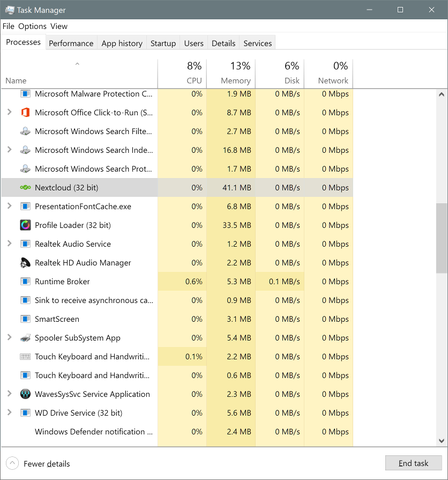Screen dimensions: 448x480
Task: Click the scrollbar down arrow
Action: (441, 441)
